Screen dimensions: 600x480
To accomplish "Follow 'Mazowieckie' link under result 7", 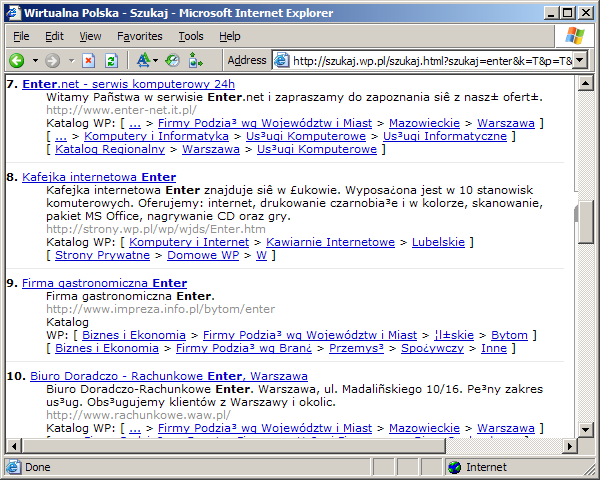I will coord(424,123).
